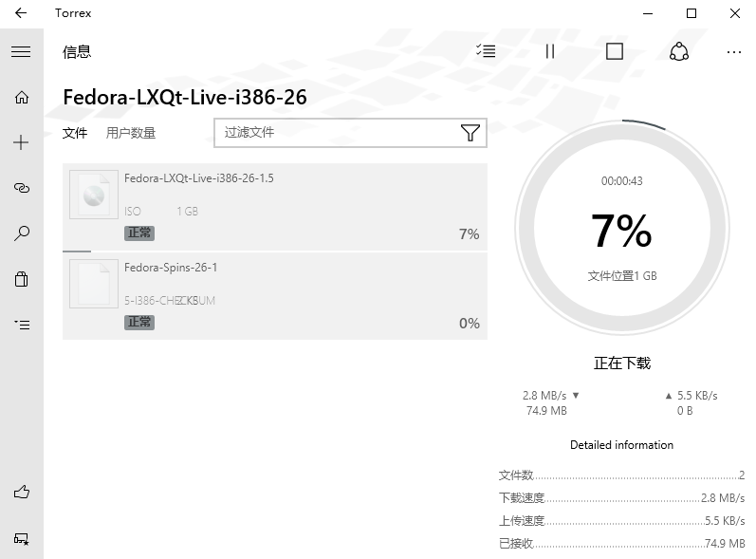Click the 过滤文件 filter input field
756x559 pixels.
coord(337,133)
